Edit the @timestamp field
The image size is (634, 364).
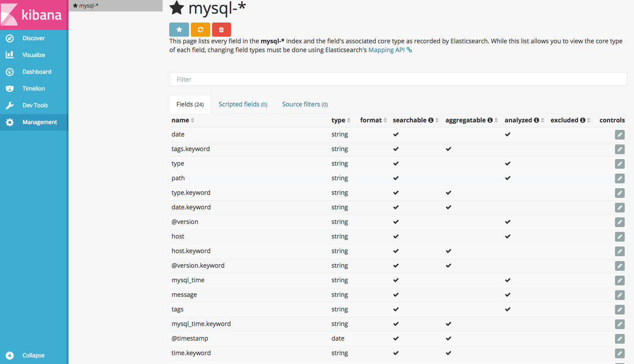[620, 339]
